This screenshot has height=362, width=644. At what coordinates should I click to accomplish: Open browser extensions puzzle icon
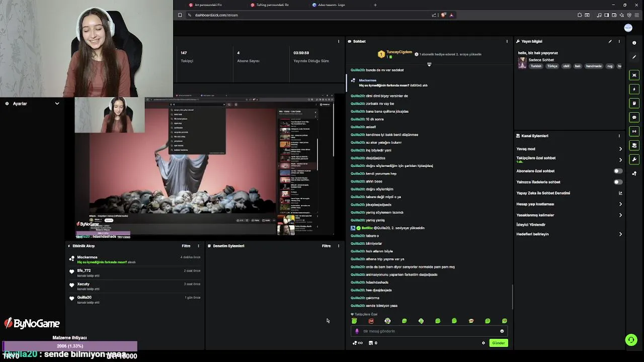point(580,15)
